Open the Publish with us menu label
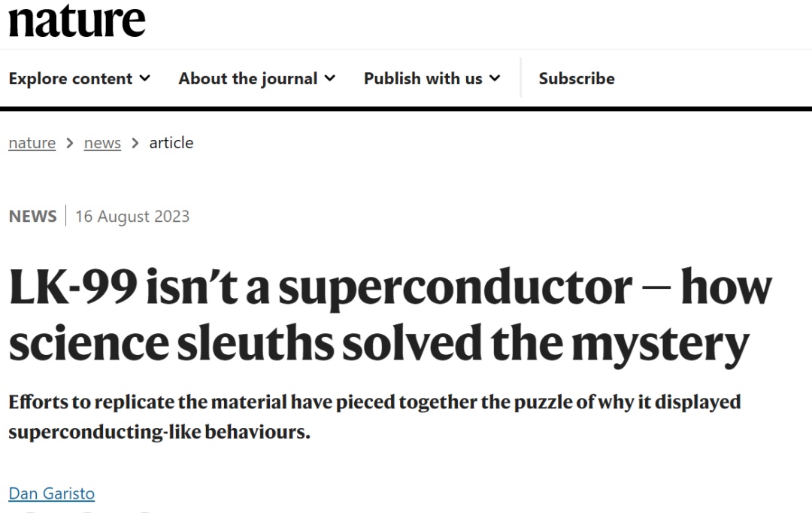Image resolution: width=812 pixels, height=513 pixels. (x=423, y=78)
